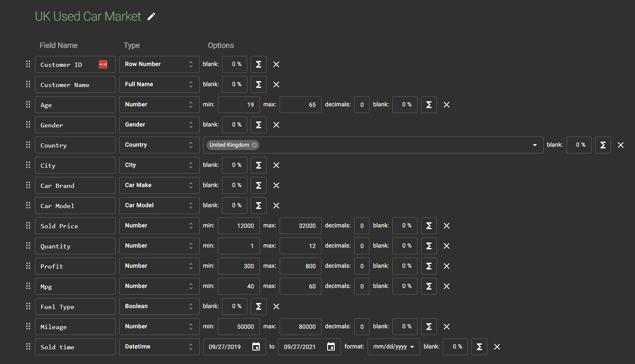This screenshot has height=364, width=635.
Task: Open formula sigma for Profit row
Action: 429,266
